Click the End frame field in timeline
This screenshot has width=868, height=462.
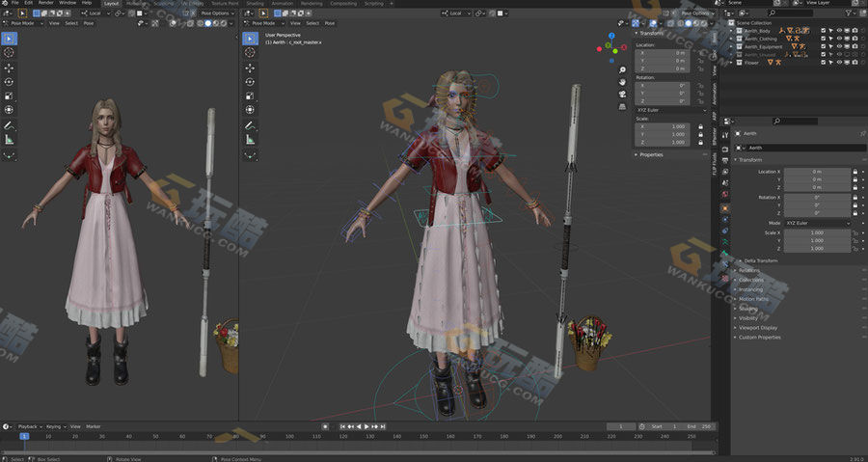tap(700, 426)
